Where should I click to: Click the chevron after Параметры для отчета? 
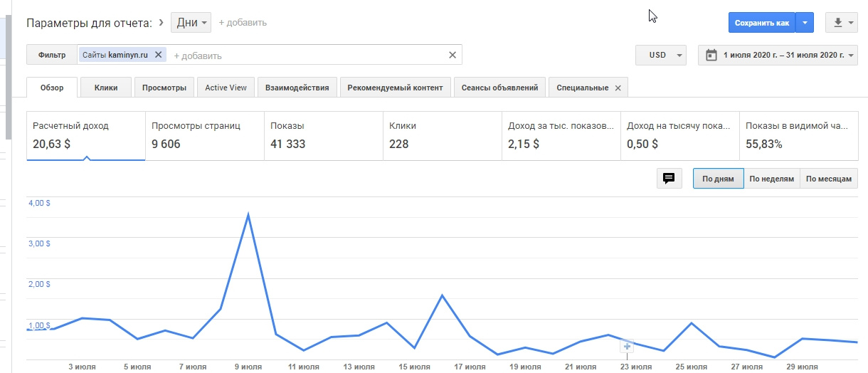[162, 23]
